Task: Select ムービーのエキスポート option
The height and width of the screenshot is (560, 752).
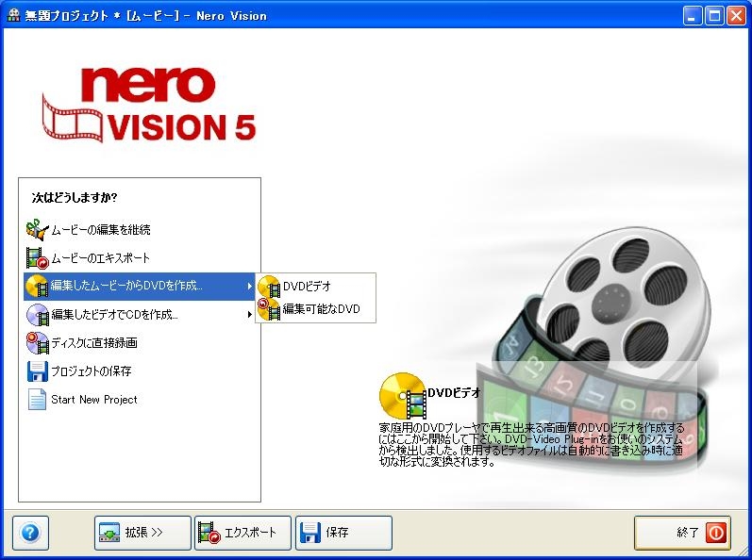Action: (139, 258)
